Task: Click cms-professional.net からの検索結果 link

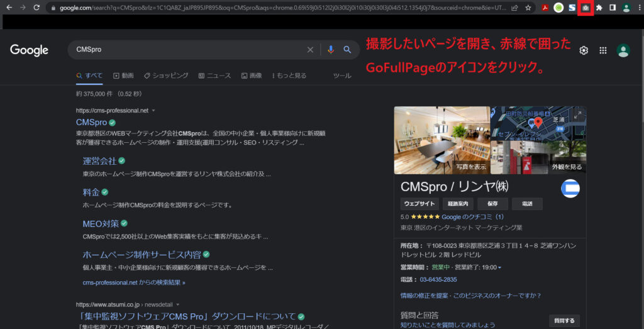Action: pos(134,282)
